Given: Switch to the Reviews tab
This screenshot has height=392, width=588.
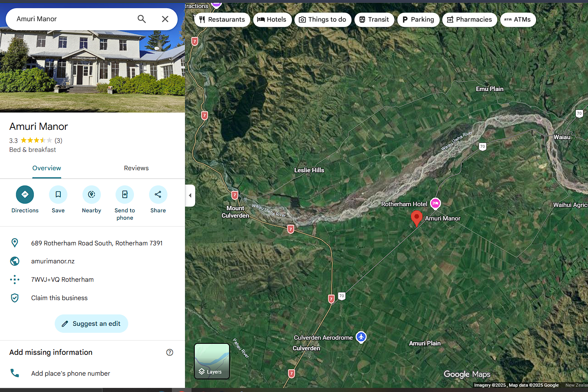Looking at the screenshot, I should tap(136, 168).
